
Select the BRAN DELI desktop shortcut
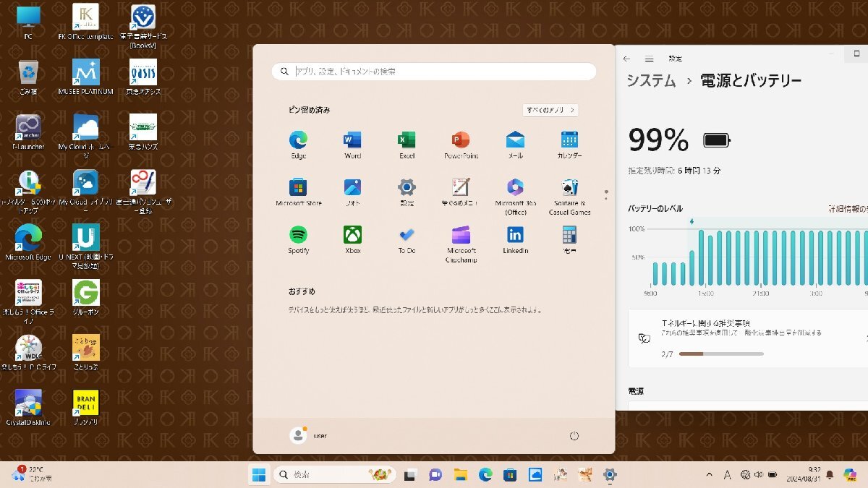[x=86, y=408]
